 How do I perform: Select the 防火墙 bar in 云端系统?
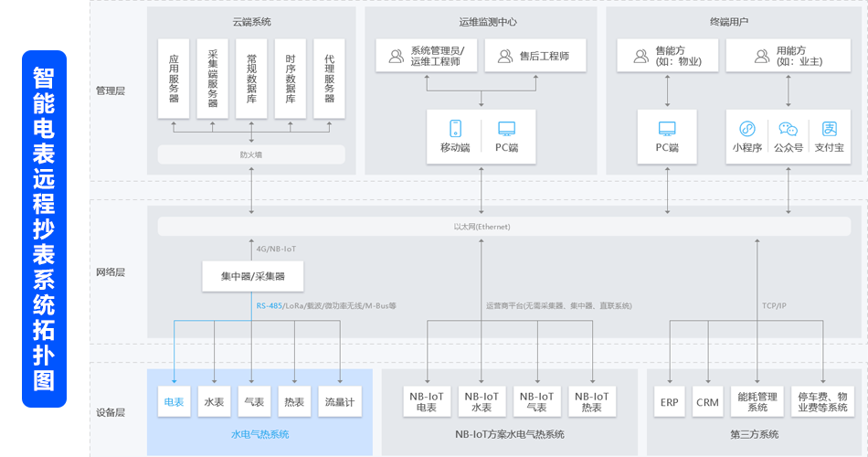251,154
